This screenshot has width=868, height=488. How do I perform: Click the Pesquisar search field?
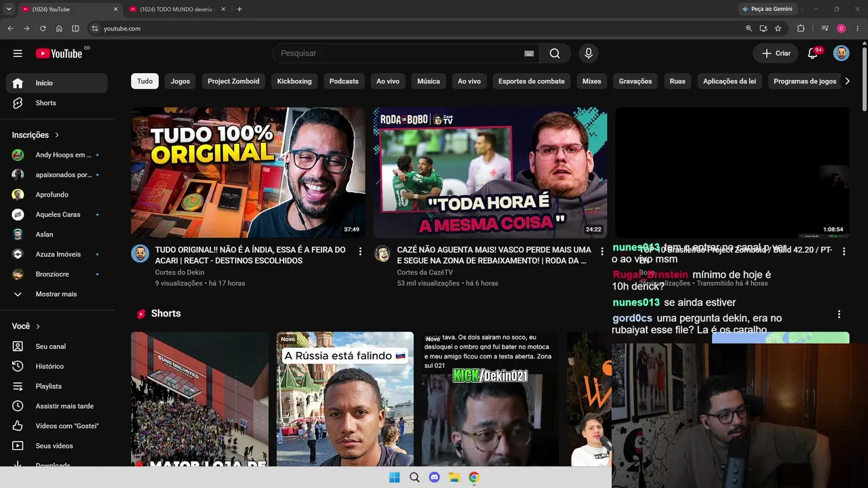pos(400,54)
